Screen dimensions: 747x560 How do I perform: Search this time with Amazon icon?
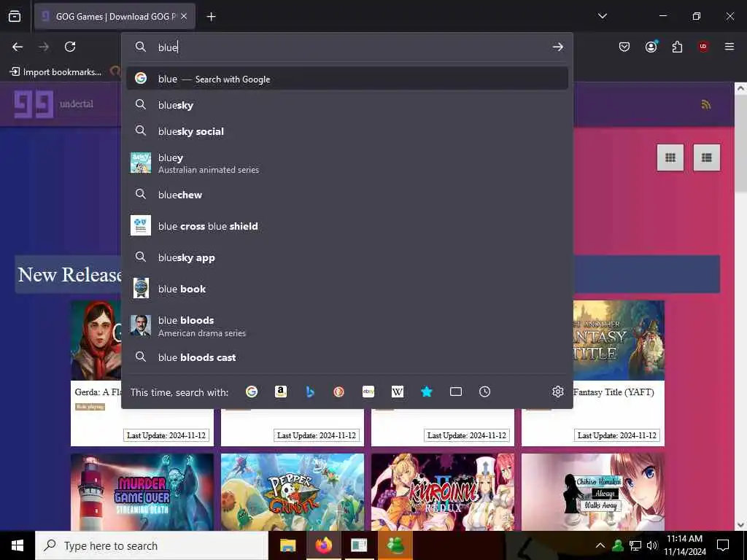point(281,392)
